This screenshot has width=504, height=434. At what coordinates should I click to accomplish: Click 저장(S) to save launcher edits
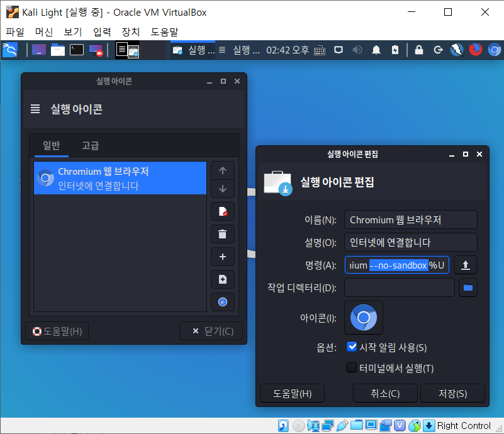click(452, 393)
